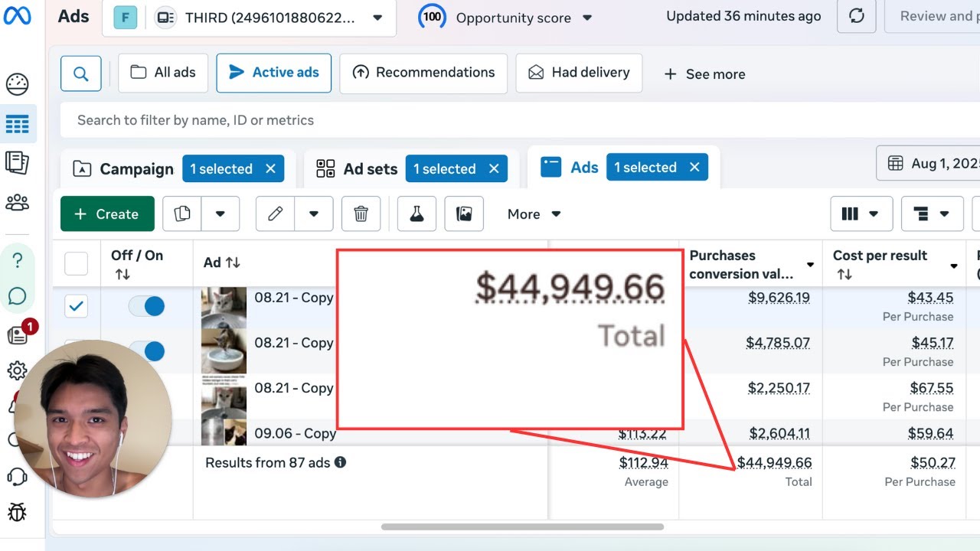The height and width of the screenshot is (551, 980).
Task: Open Ads reporting pages icon in sidebar
Action: (17, 162)
